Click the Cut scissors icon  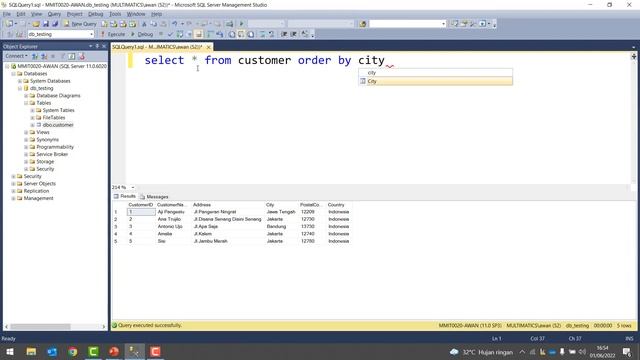coord(144,24)
